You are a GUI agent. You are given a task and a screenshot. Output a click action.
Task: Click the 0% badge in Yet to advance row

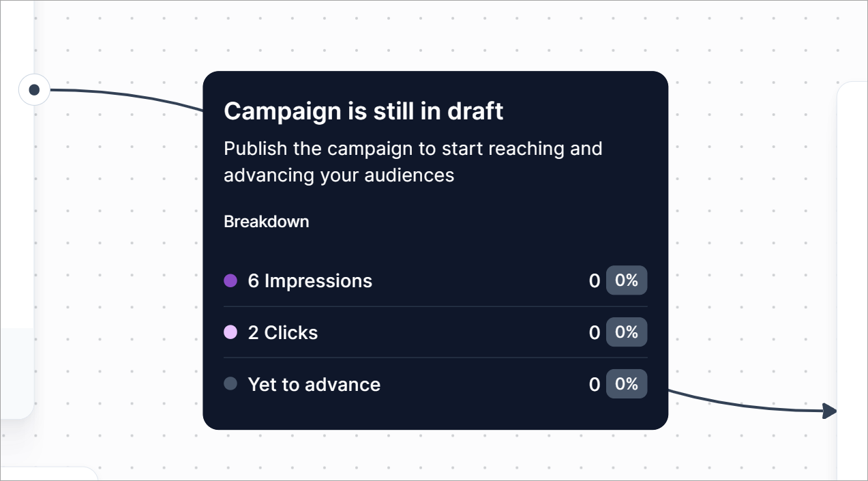click(626, 384)
